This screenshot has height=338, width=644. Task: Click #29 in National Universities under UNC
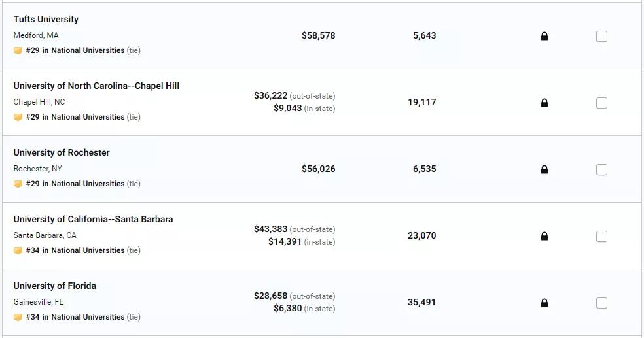tap(75, 117)
